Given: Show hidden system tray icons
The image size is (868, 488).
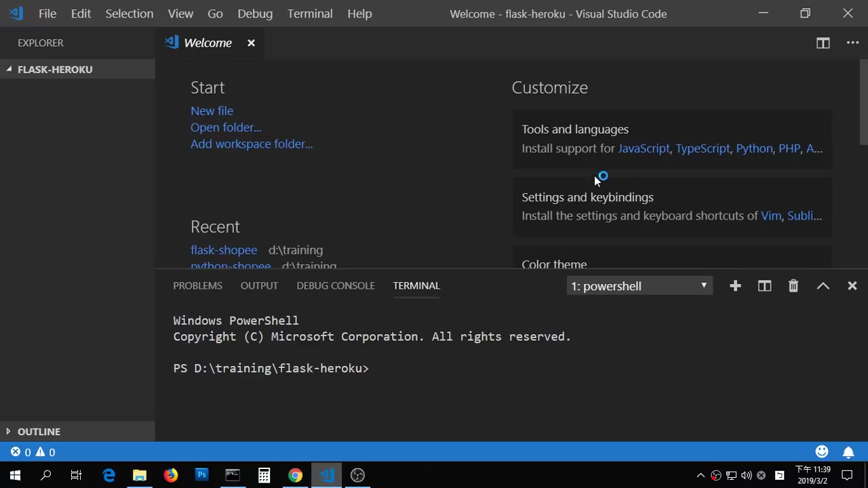Looking at the screenshot, I should pos(701,475).
